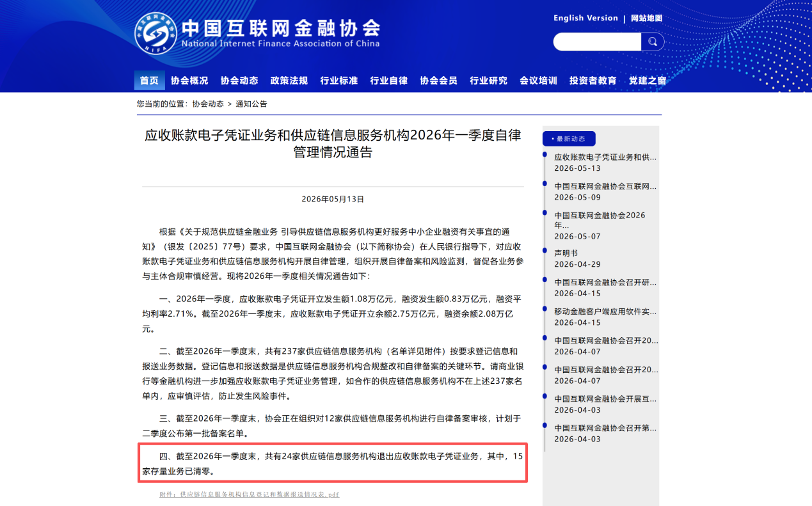Open sidebar item 移动金融客户端应用软件实…
The image size is (812, 506).
click(605, 312)
